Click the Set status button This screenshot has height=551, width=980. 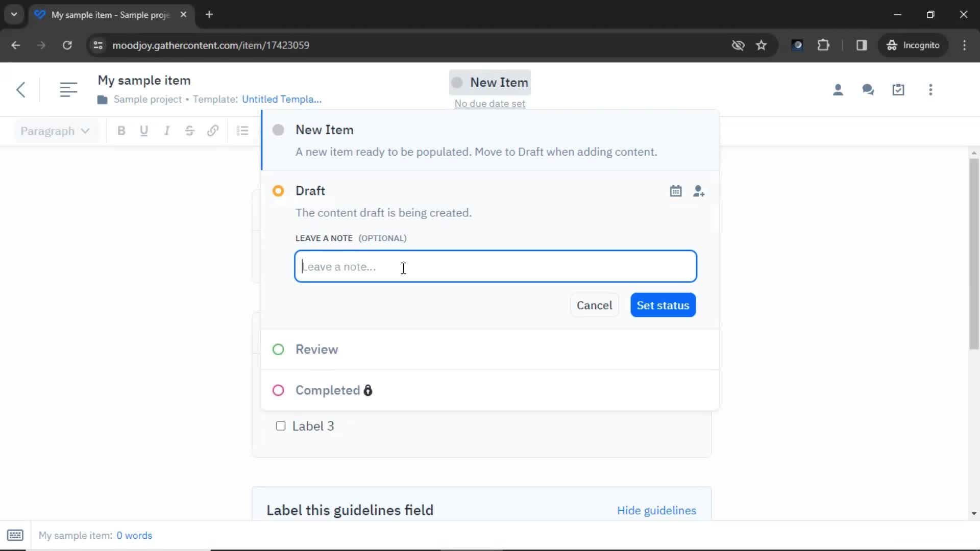[663, 305]
